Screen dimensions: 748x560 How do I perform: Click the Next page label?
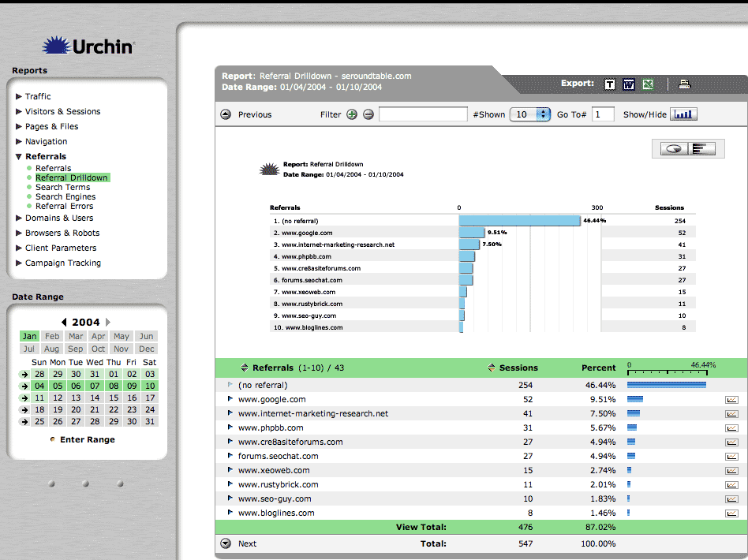pyautogui.click(x=247, y=543)
